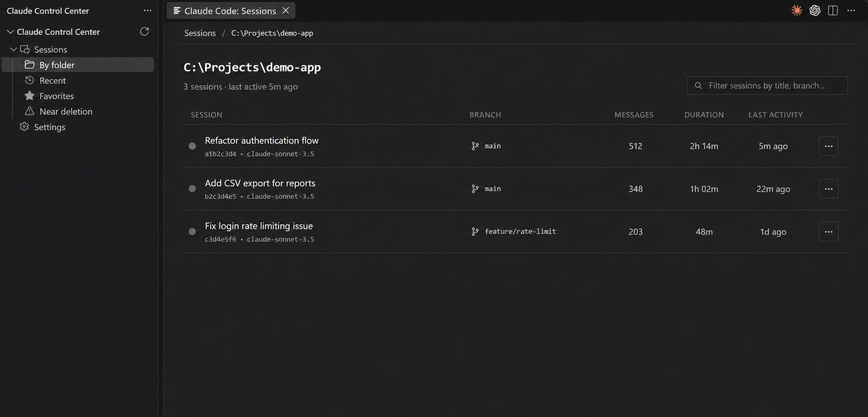
Task: Sort by the BRANCH column header
Action: [x=485, y=115]
